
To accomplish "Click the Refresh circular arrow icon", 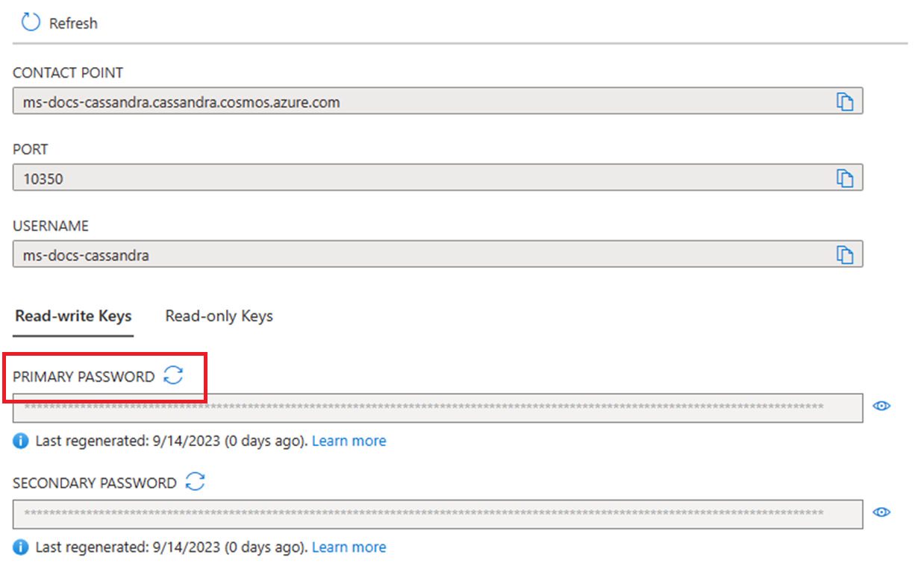I will [x=31, y=22].
